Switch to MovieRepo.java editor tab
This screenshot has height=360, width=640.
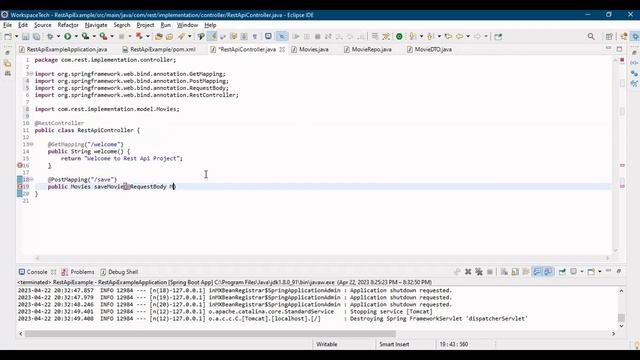pos(368,49)
